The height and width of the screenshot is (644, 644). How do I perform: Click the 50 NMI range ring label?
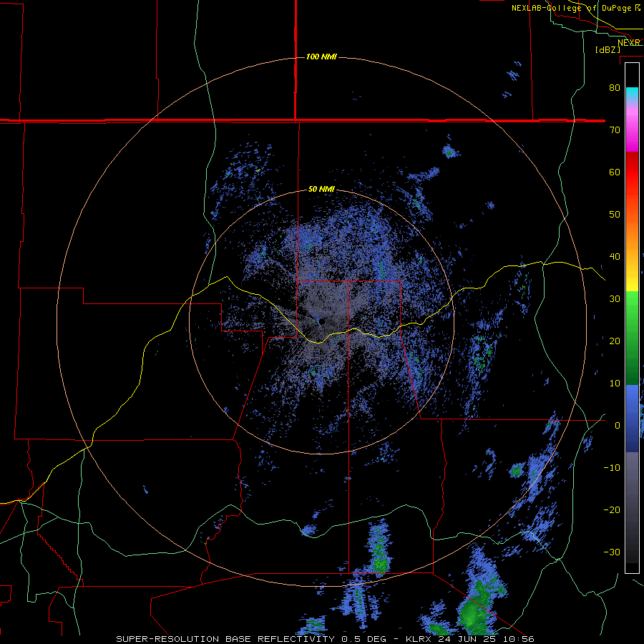pyautogui.click(x=321, y=190)
